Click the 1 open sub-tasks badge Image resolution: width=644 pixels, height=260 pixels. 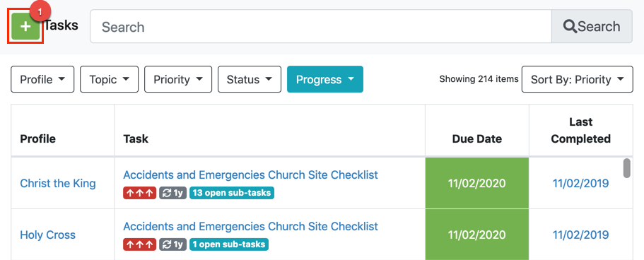pyautogui.click(x=229, y=244)
